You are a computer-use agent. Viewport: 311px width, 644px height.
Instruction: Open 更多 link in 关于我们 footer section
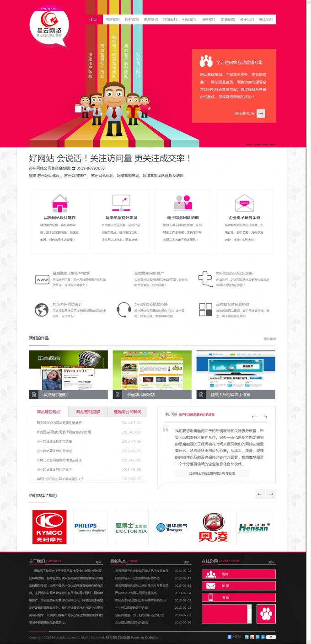pyautogui.click(x=98, y=562)
